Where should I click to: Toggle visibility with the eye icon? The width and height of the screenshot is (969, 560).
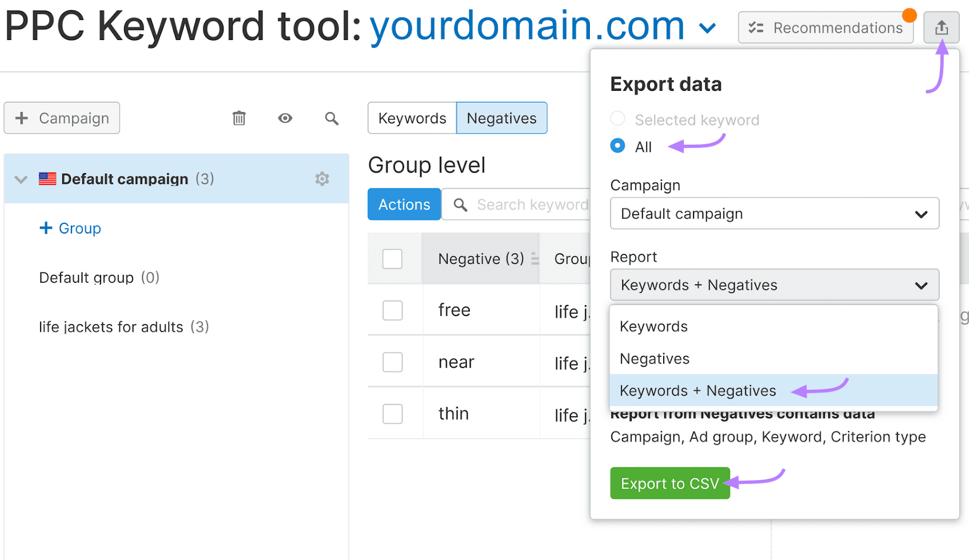click(285, 118)
